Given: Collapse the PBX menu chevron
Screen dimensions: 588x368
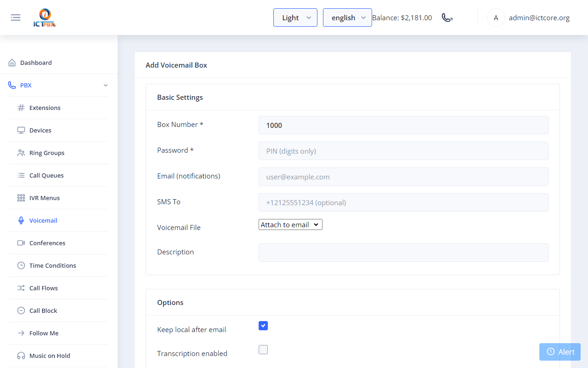Looking at the screenshot, I should (x=106, y=85).
